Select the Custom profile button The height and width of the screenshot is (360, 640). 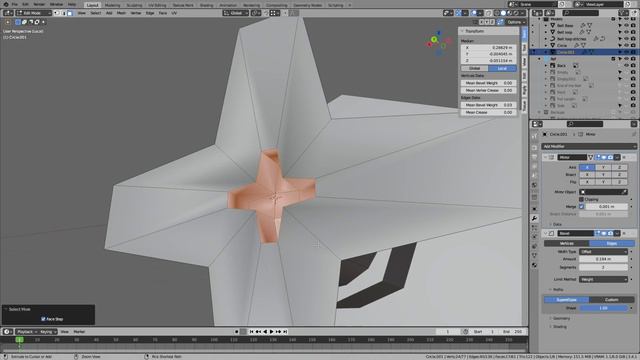coord(611,300)
